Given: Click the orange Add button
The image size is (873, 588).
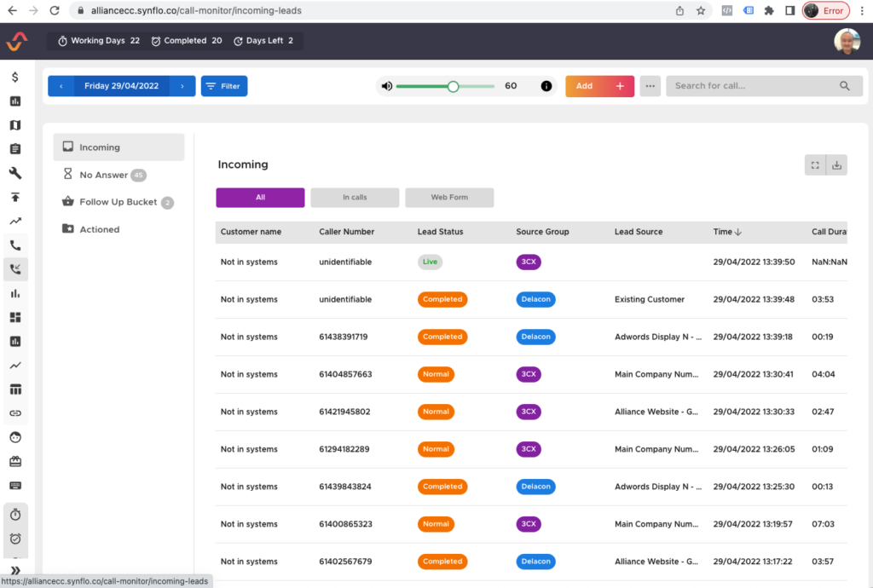Looking at the screenshot, I should coord(599,86).
